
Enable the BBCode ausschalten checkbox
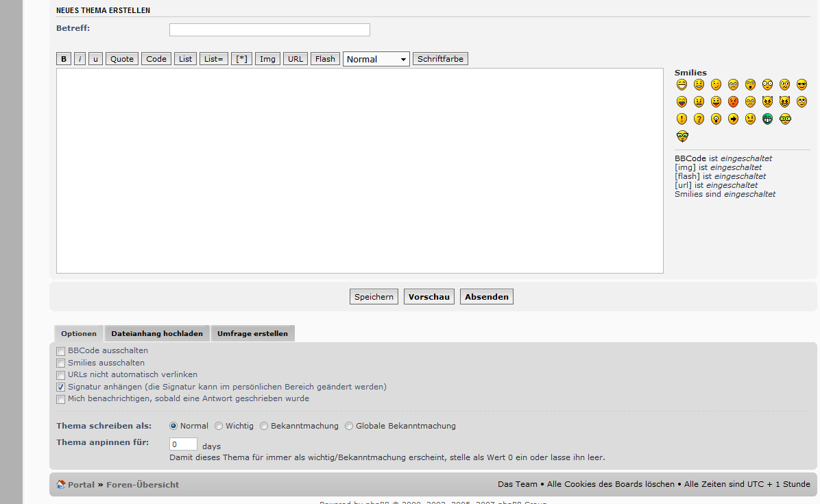point(61,351)
